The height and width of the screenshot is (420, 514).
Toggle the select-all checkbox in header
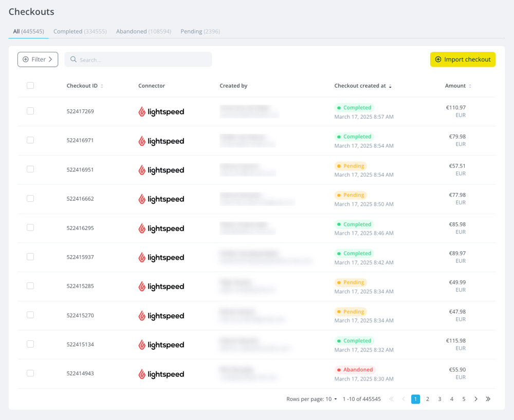(30, 85)
